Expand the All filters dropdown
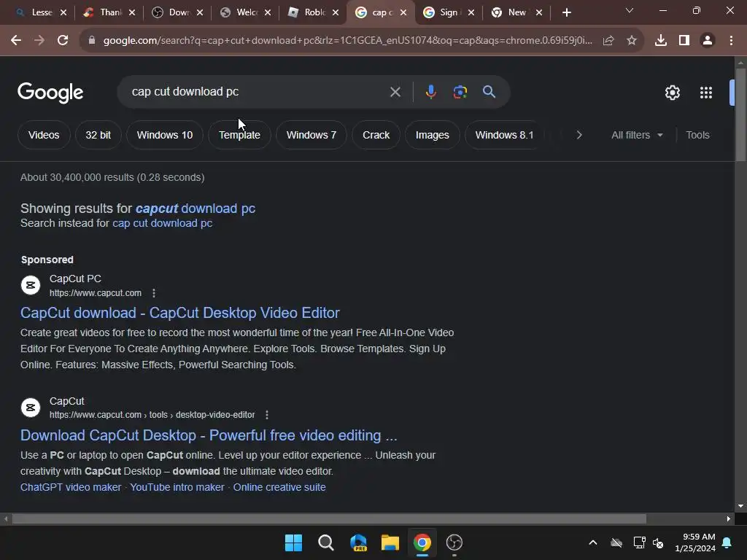 (x=637, y=135)
